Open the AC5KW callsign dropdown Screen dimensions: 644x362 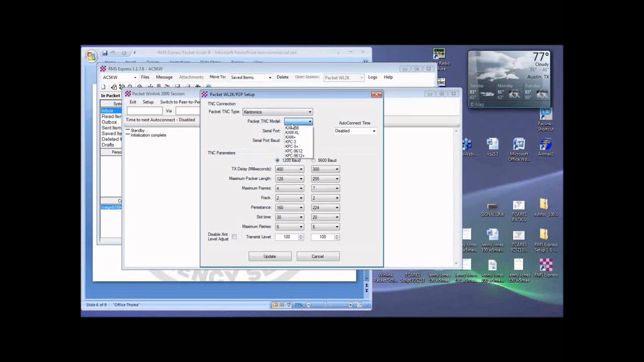119,77
